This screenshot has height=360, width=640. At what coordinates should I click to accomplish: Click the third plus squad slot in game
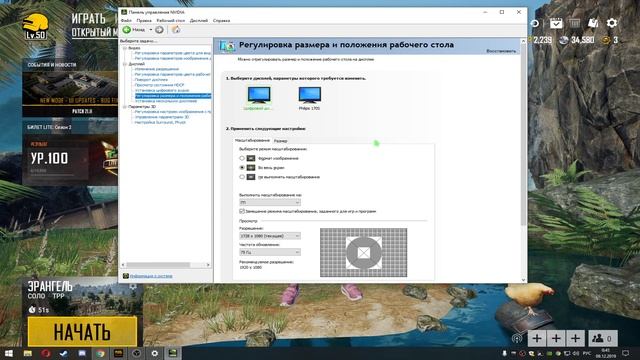[575, 338]
